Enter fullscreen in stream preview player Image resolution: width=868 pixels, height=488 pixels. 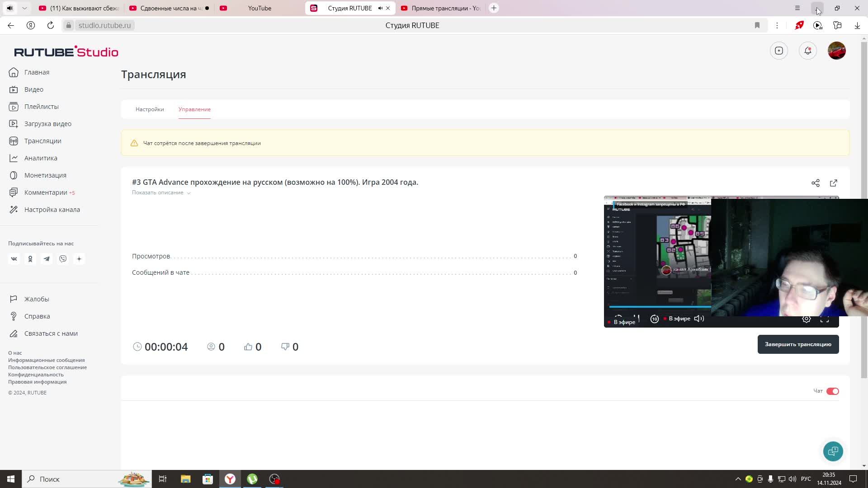pos(824,319)
